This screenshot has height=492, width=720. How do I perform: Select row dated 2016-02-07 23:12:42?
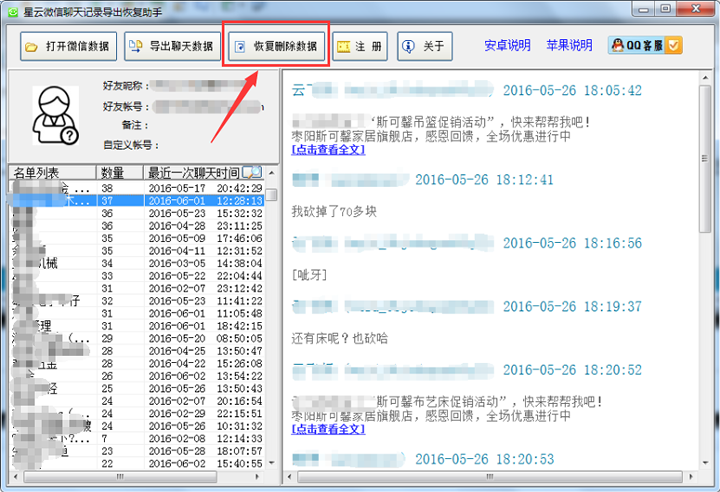(x=137, y=288)
